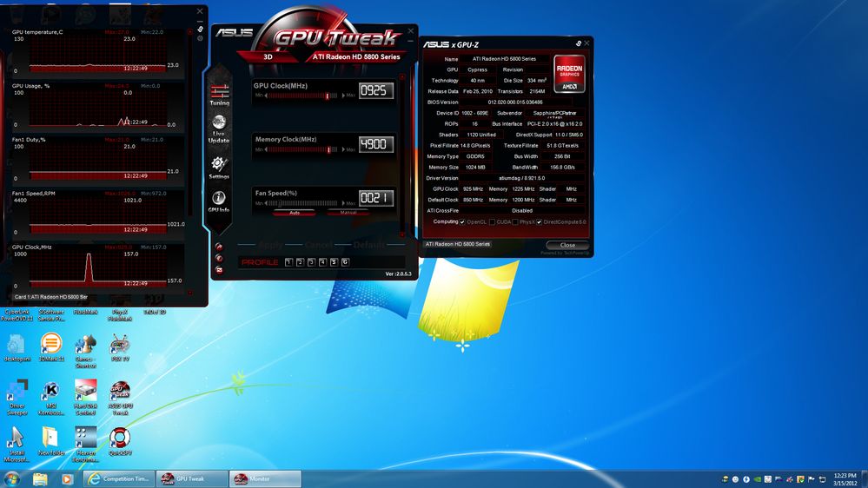Image resolution: width=868 pixels, height=488 pixels.
Task: Click the link icon in GPU-Z title bar
Action: click(x=578, y=43)
